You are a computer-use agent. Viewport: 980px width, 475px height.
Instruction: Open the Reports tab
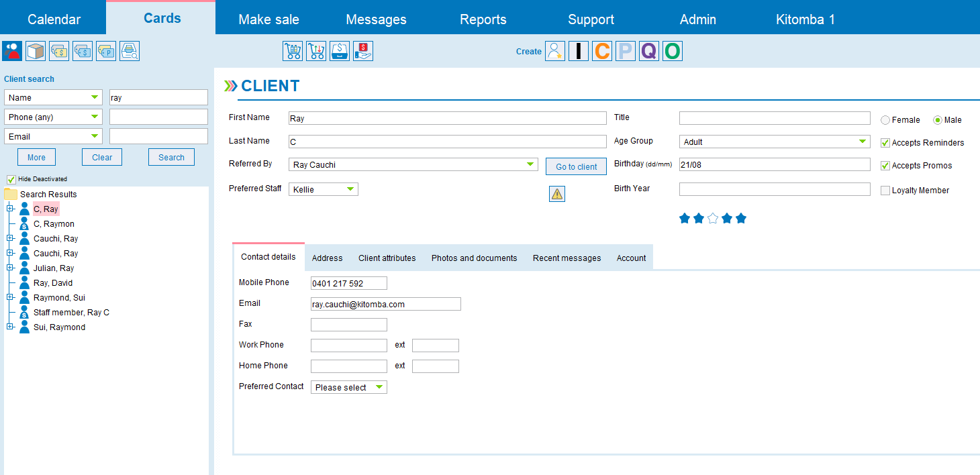(x=483, y=19)
